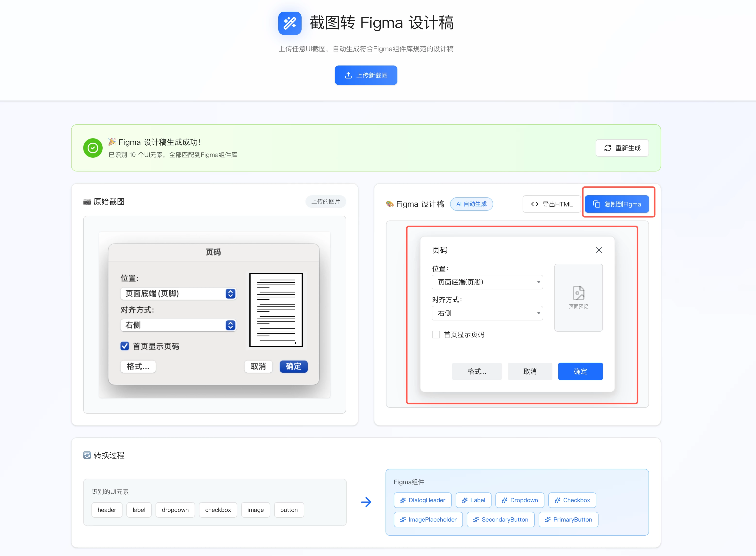Viewport: 756px width, 556px height.
Task: Toggle checked 首页显示页码 checkbox in original screenshot
Action: coord(125,346)
